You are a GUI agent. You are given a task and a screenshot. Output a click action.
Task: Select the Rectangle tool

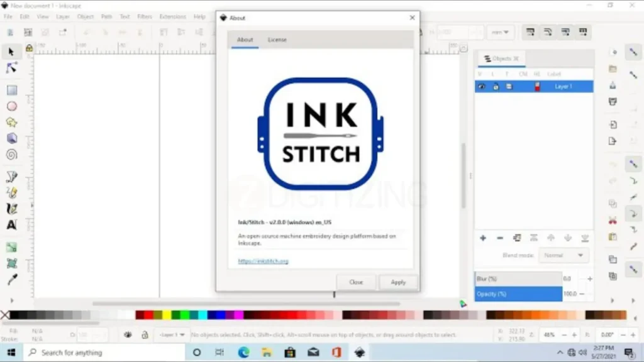point(11,90)
